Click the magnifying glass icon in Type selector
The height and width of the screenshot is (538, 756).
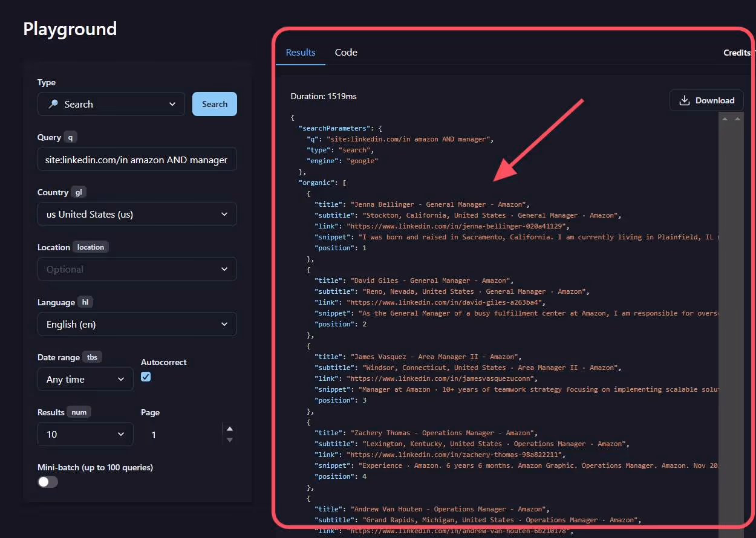coord(54,104)
